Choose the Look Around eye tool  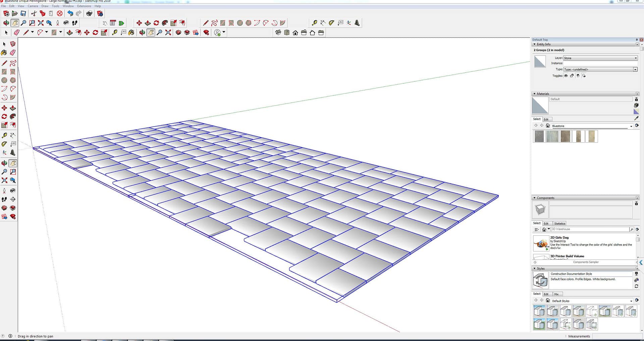[x=66, y=23]
